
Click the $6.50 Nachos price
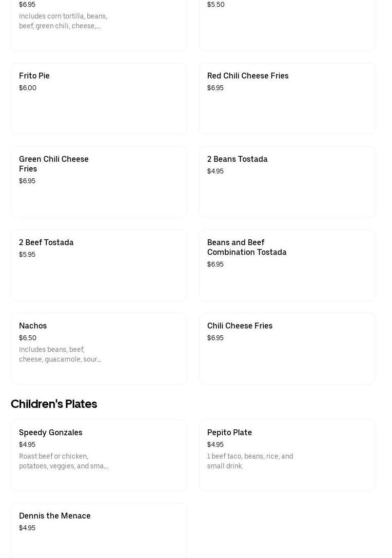click(x=28, y=338)
